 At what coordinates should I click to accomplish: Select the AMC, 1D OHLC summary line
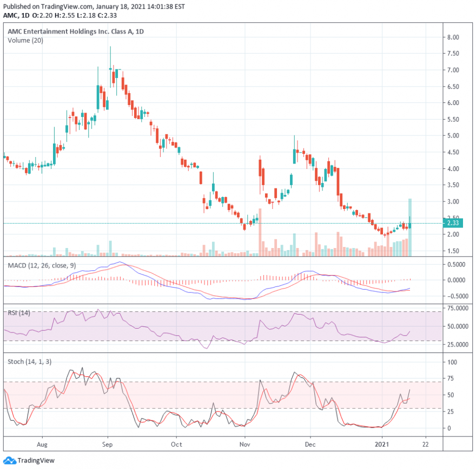pos(60,16)
